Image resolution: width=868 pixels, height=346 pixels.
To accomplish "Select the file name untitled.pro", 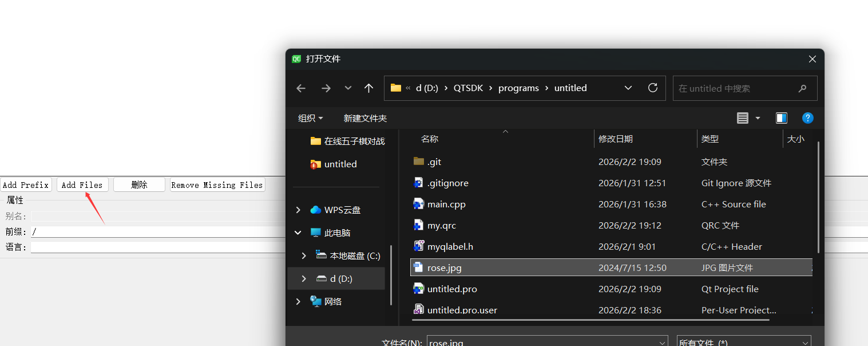I will tap(452, 289).
